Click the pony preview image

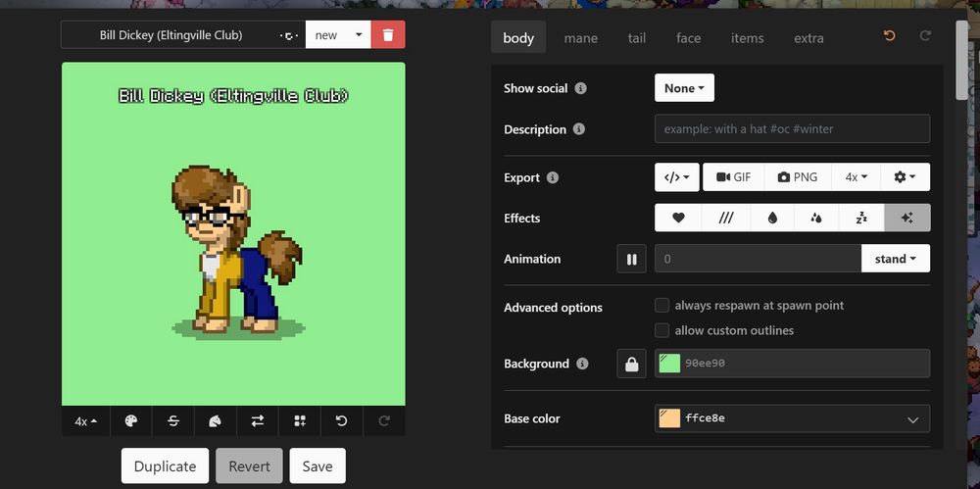[x=233, y=234]
